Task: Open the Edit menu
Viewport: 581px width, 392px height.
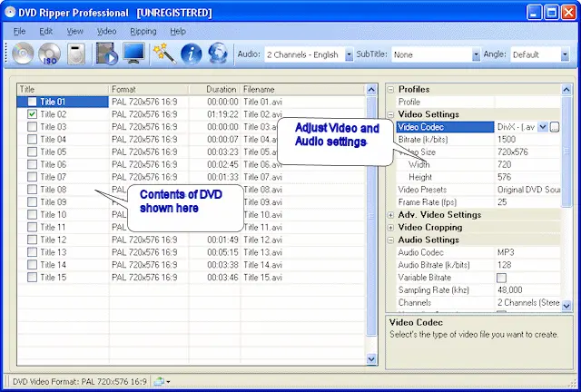Action: [x=46, y=32]
